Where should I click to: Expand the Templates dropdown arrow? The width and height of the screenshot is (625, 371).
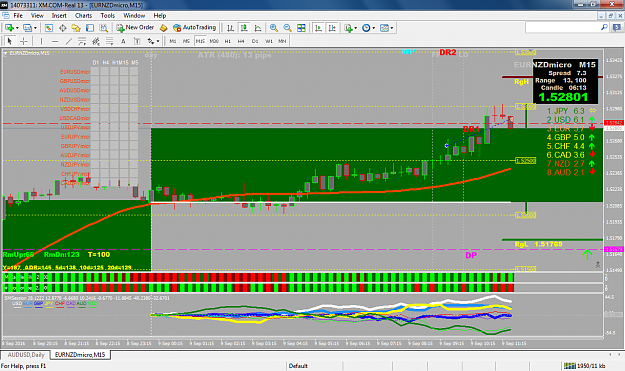[392, 28]
